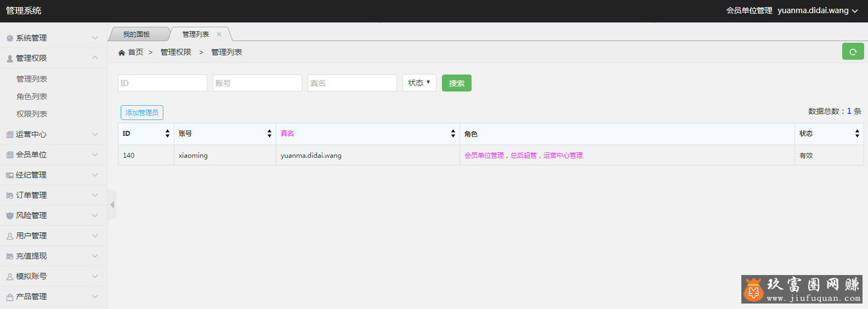The width and height of the screenshot is (868, 309).
Task: Focus the 真名 search input field
Action: pyautogui.click(x=352, y=83)
